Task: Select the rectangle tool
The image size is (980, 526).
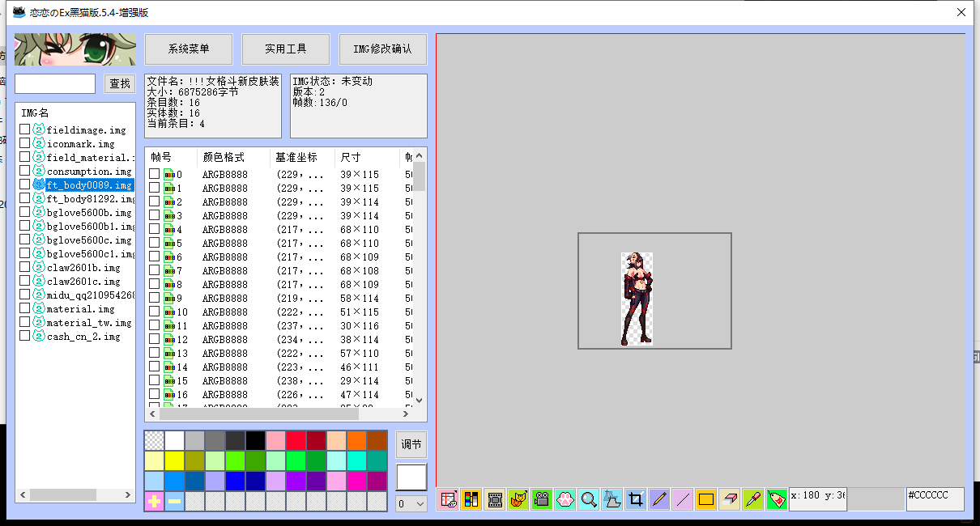Action: point(705,499)
